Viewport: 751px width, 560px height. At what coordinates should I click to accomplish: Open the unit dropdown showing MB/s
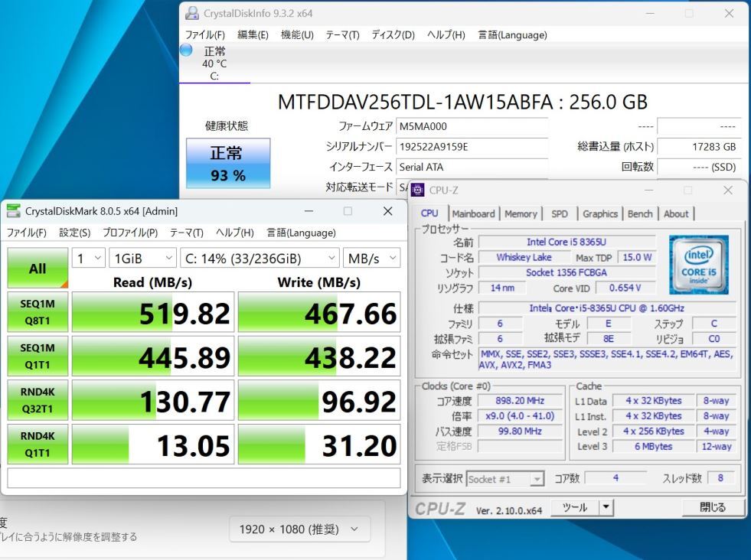(x=371, y=259)
